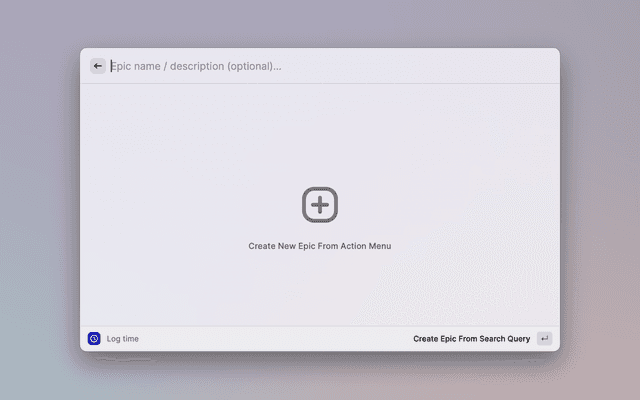Select the rounded-square add epic icon
The width and height of the screenshot is (640, 400).
[x=320, y=205]
